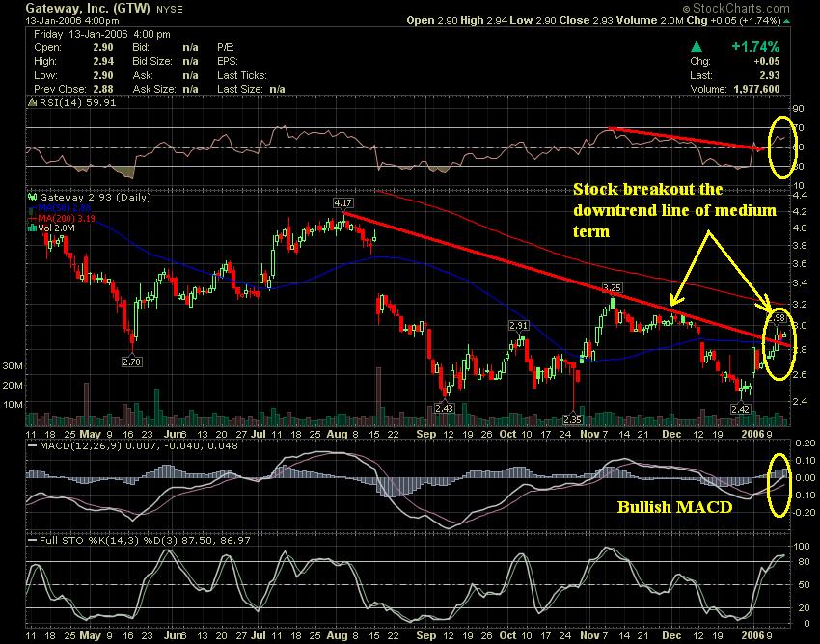Click the 2.42 December low price label
Screen dimensions: 820x644
741,410
